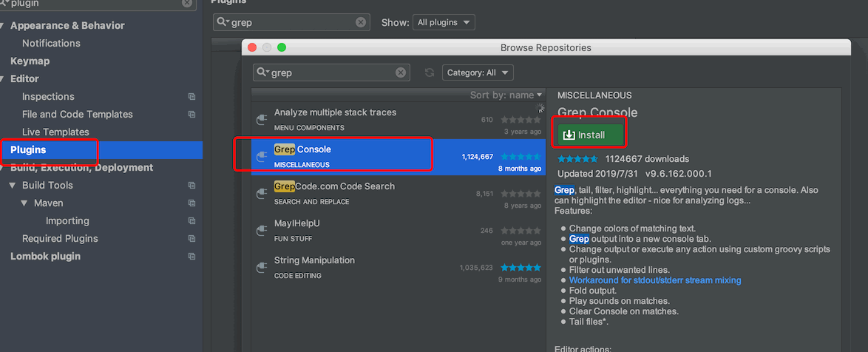Open the Required Plugins settings page
The width and height of the screenshot is (868, 352).
pos(60,239)
